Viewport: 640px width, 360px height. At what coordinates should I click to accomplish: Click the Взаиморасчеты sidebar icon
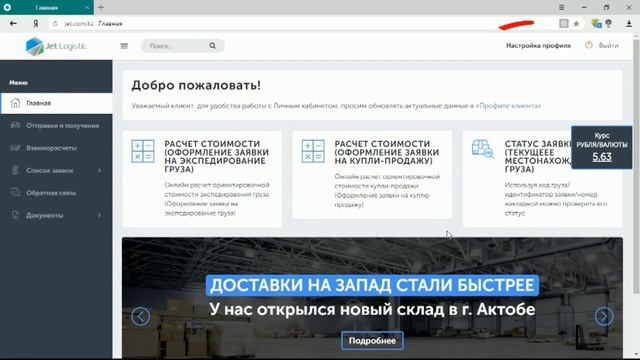pos(15,147)
